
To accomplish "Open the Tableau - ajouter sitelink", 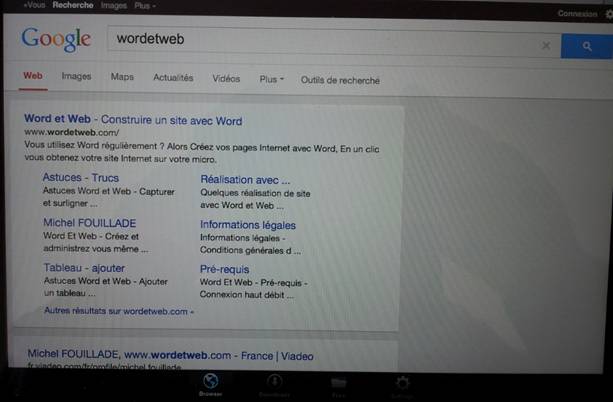I will (x=84, y=268).
